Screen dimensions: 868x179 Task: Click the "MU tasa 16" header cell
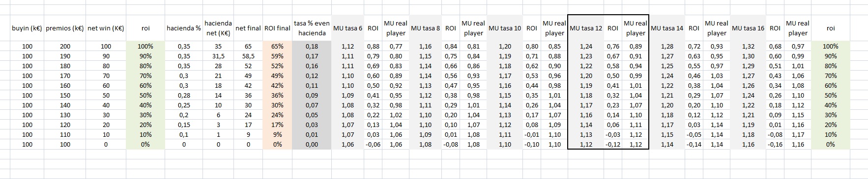[x=748, y=28]
